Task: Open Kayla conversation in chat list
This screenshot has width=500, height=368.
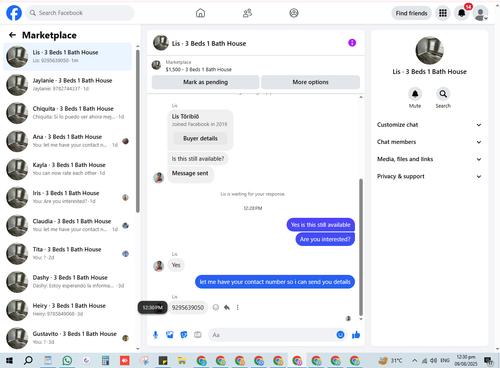Action: pyautogui.click(x=67, y=169)
